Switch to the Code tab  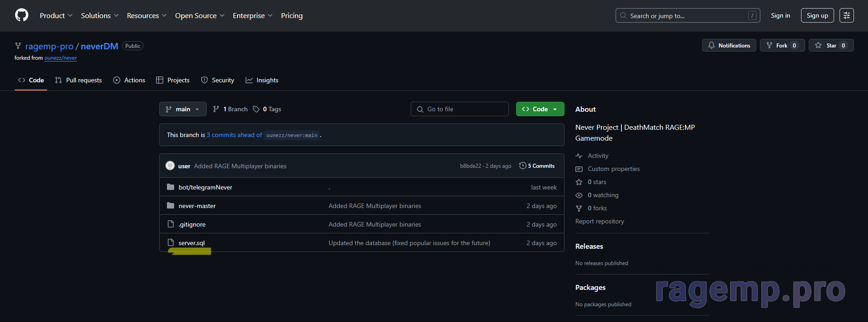[x=31, y=80]
